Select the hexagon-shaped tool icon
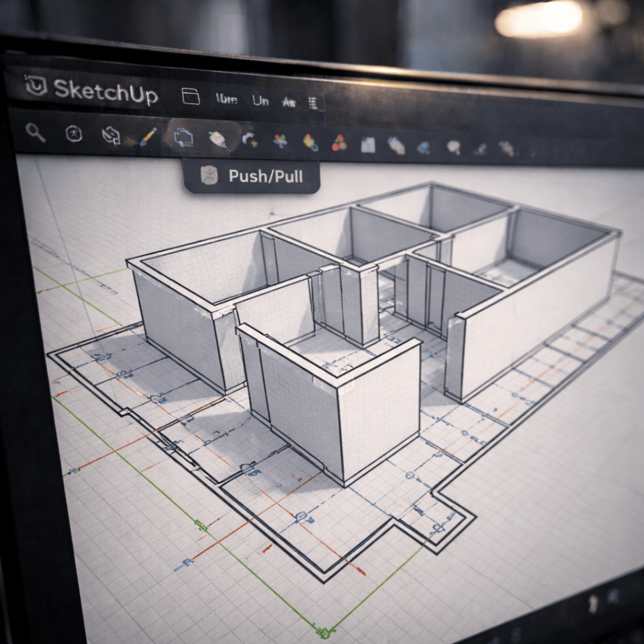The image size is (644, 644). pos(74,134)
